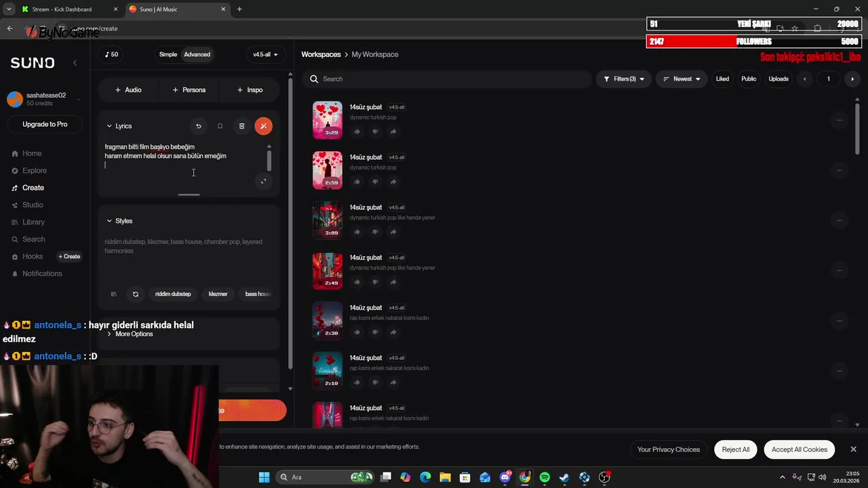Open Steam from the taskbar
The image size is (868, 488).
564,477
